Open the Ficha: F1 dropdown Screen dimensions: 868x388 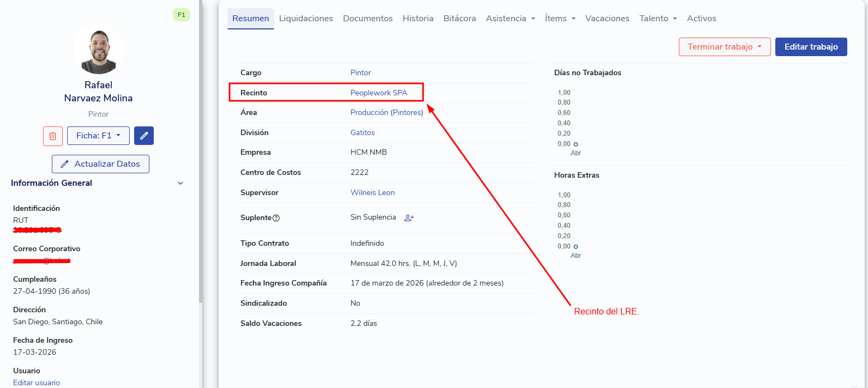[x=98, y=136]
